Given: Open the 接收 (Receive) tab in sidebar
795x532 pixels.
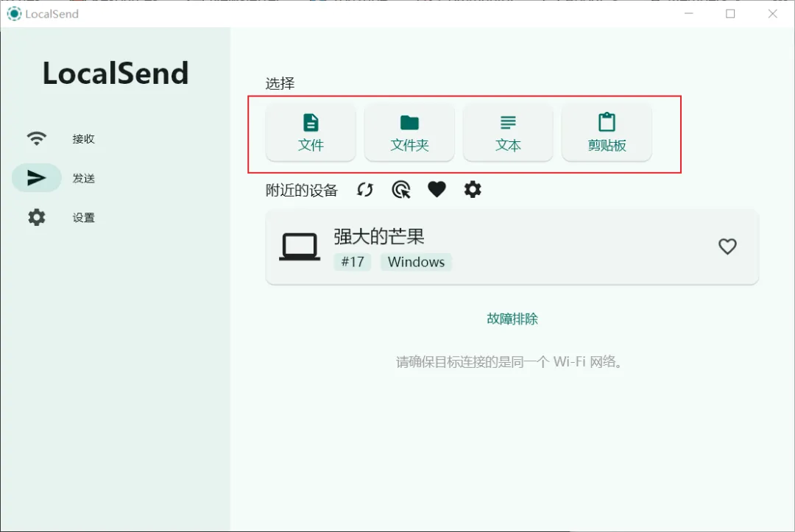Looking at the screenshot, I should click(x=61, y=138).
